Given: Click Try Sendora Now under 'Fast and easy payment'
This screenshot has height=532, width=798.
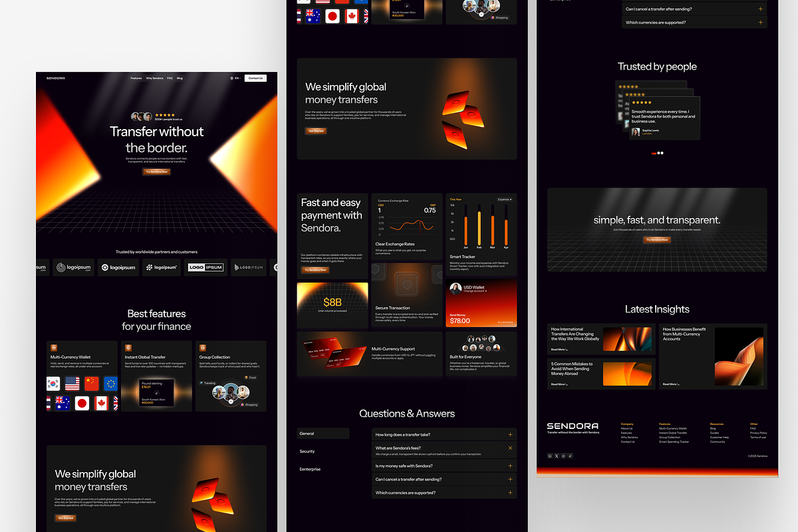Looking at the screenshot, I should point(316,270).
